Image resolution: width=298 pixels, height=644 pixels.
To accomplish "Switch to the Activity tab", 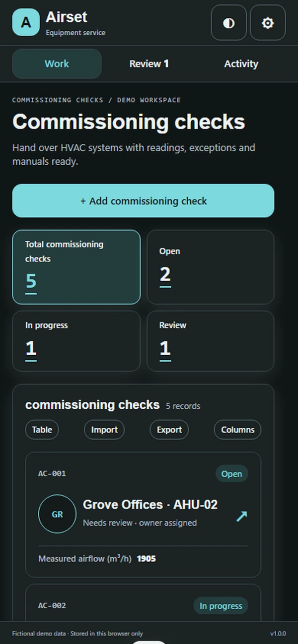I will point(241,64).
